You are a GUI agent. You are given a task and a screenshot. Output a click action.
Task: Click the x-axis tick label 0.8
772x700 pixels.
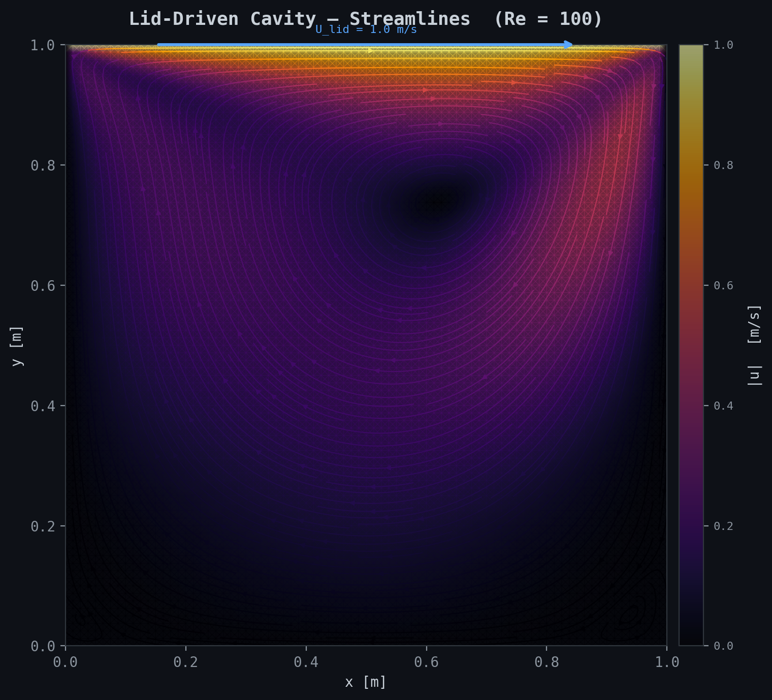[546, 662]
